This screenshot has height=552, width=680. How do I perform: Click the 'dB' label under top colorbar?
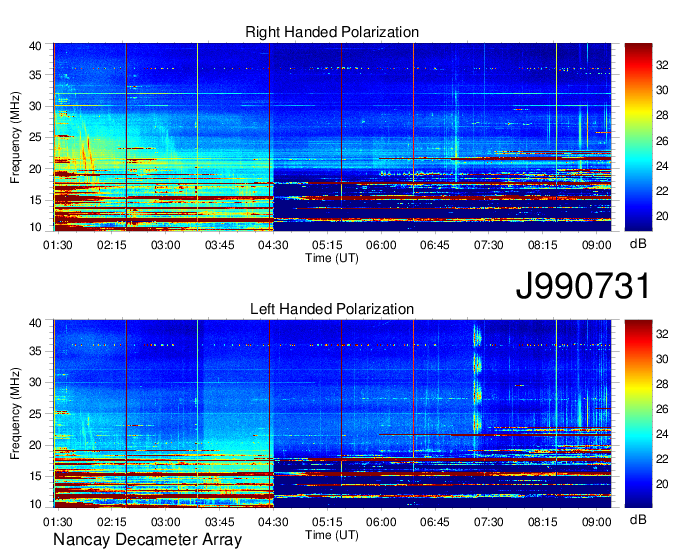click(638, 244)
